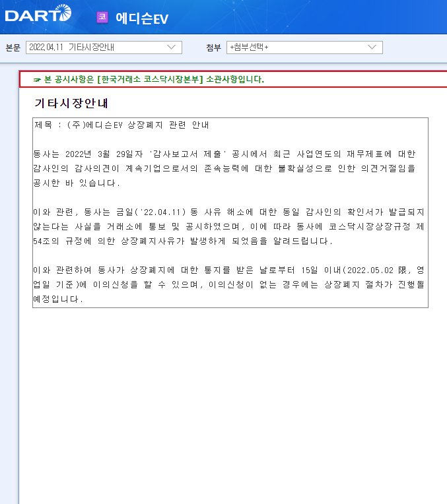Click the 기타시장안내 document heading
Image resolution: width=447 pixels, height=504 pixels.
click(x=71, y=103)
